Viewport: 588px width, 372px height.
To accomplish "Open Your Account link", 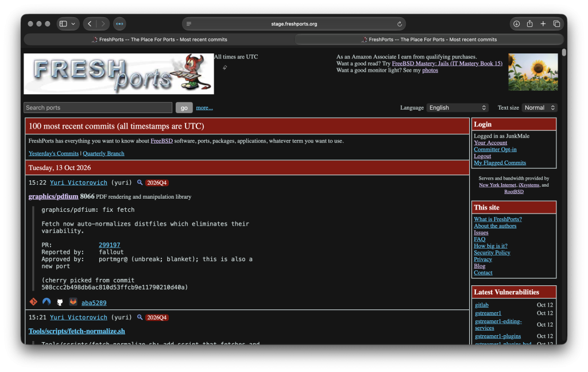I will coord(490,143).
